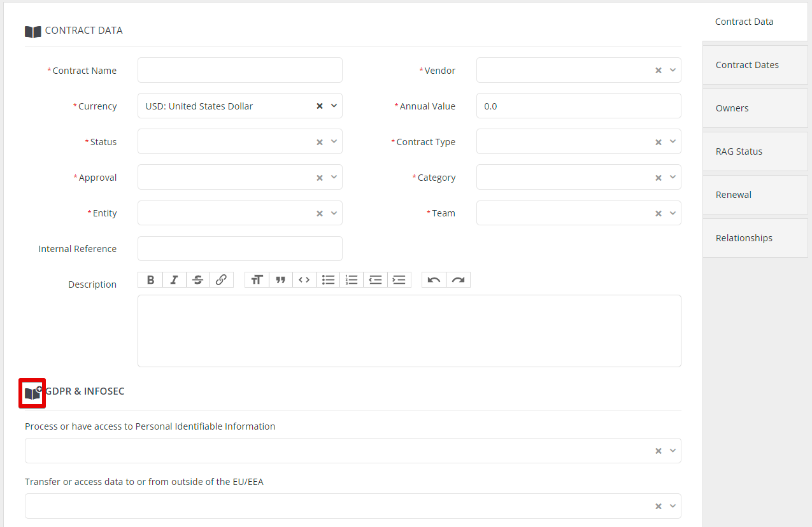
Task: Expand the Entity dropdown
Action: coord(334,213)
